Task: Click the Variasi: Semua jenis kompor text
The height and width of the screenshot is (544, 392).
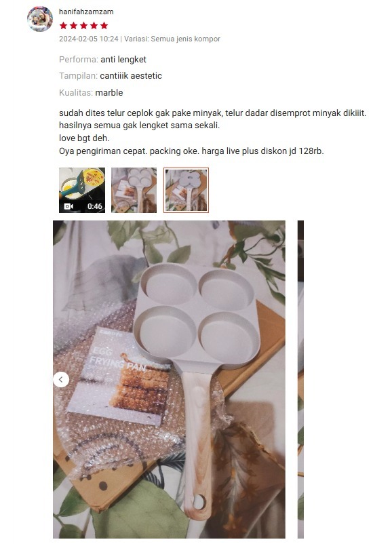Action: [172, 39]
